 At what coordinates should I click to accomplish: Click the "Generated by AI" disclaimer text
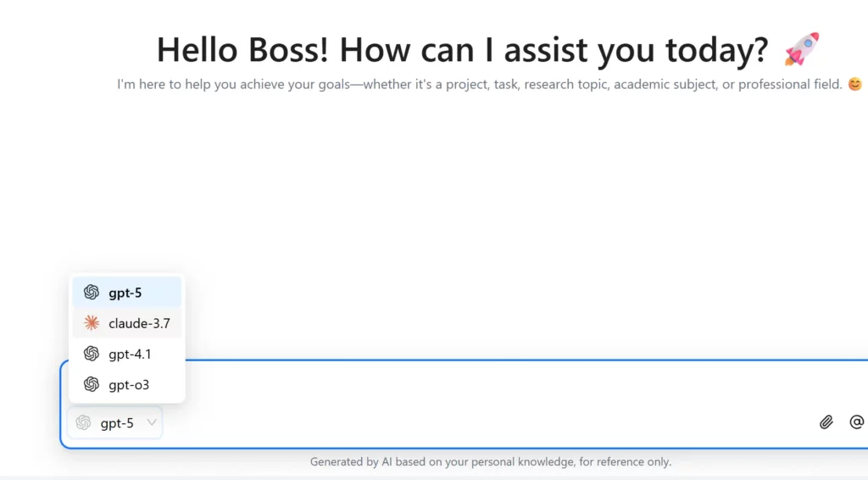coord(490,462)
